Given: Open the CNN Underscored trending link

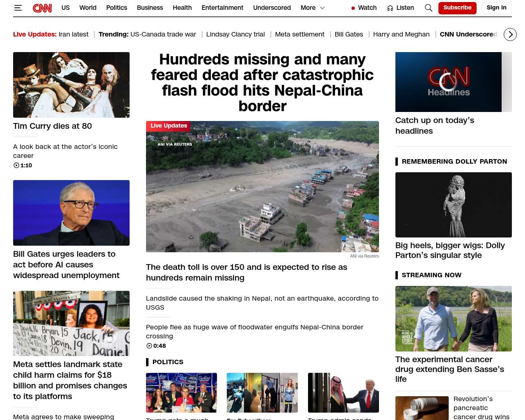Looking at the screenshot, I should pyautogui.click(x=468, y=34).
